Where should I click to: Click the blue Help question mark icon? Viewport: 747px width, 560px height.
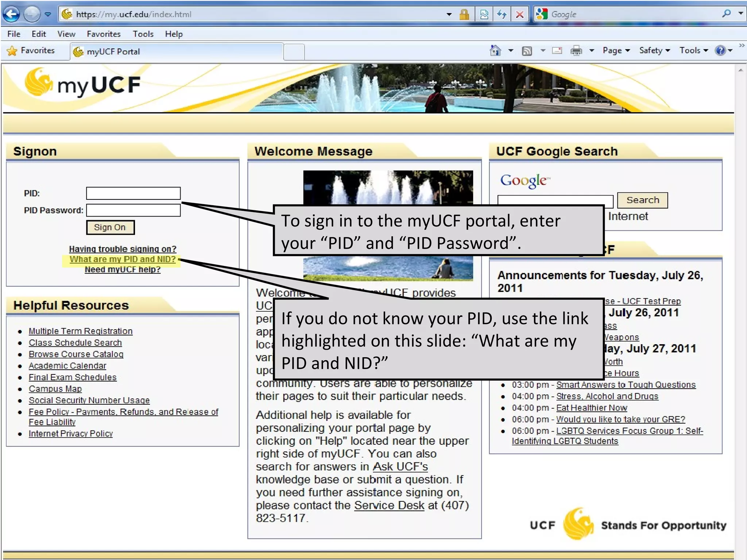tap(720, 51)
